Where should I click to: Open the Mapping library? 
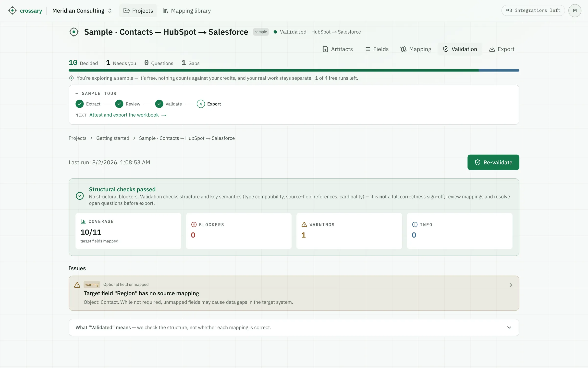tap(187, 11)
